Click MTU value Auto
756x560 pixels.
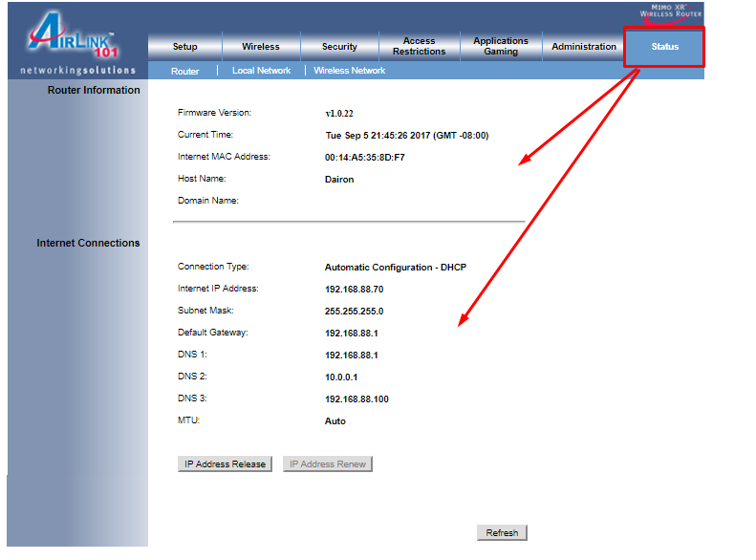[335, 421]
